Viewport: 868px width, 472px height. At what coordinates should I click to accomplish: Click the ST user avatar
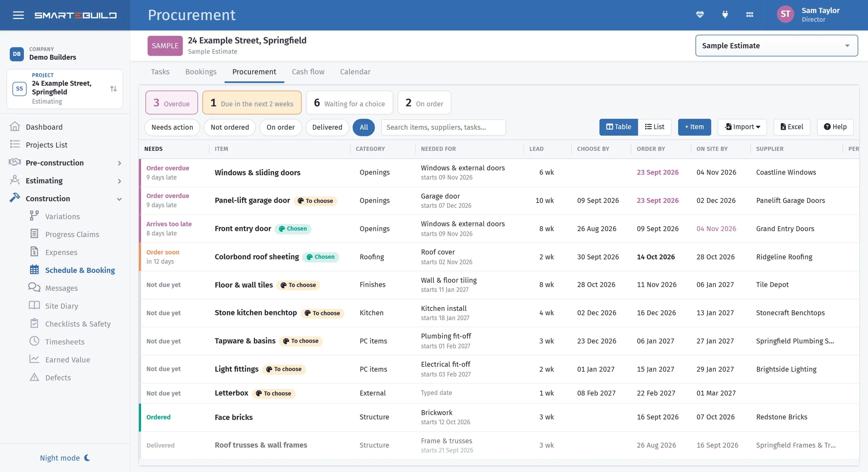785,14
